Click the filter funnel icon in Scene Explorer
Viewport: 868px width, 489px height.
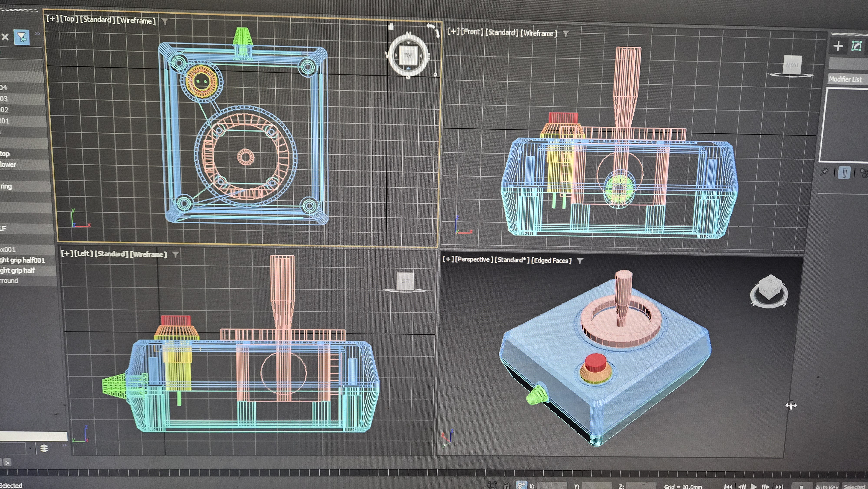tap(21, 37)
